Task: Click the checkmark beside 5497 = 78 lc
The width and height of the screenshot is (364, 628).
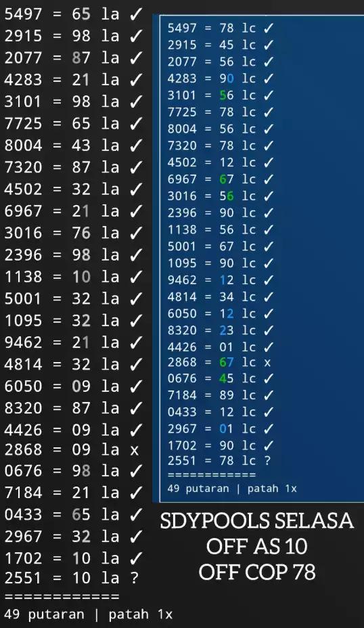Action: [269, 28]
